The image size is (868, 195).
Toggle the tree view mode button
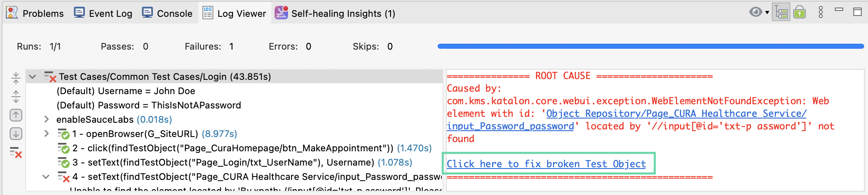click(x=781, y=12)
